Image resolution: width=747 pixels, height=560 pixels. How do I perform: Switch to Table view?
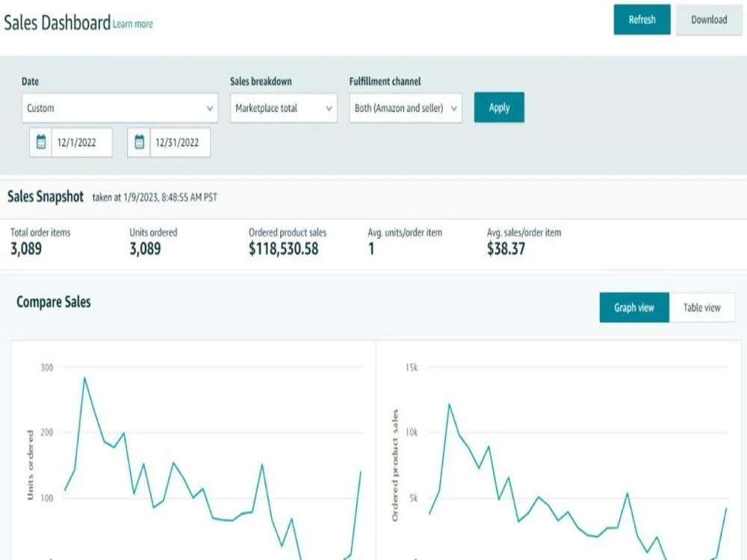pos(701,308)
